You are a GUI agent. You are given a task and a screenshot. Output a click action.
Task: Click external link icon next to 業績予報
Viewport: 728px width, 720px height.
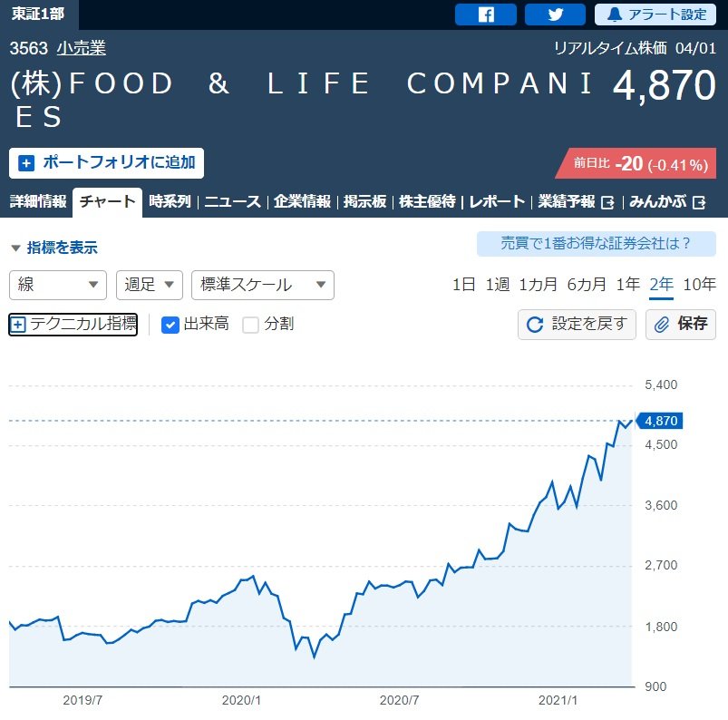[x=608, y=202]
